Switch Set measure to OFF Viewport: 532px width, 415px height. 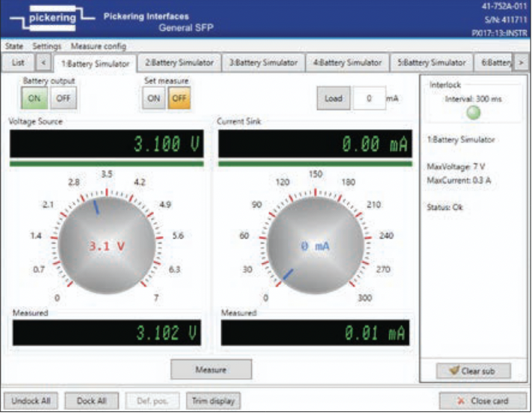178,98
